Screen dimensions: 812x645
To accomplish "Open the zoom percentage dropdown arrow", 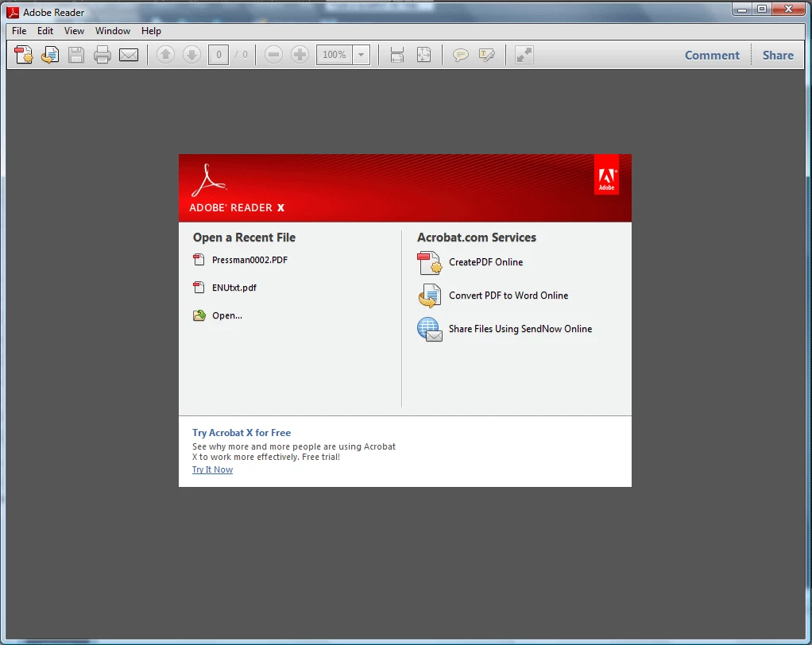I will 362,54.
